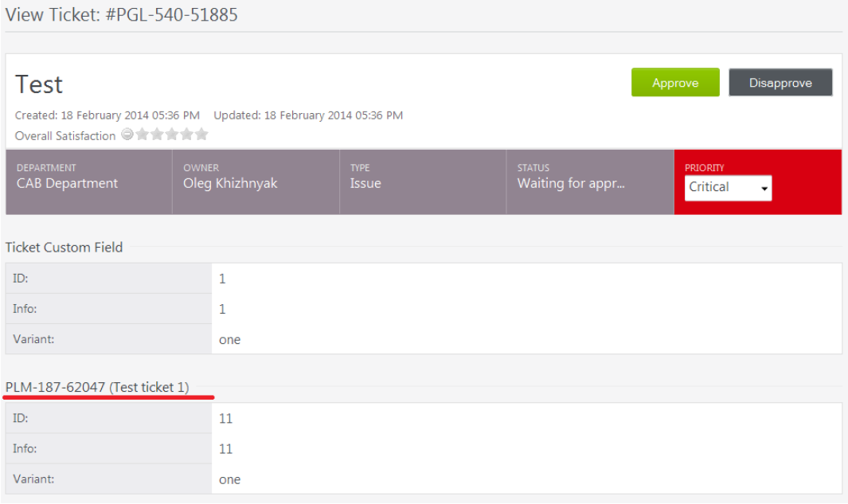Open the Critical priority dropdown
The height and width of the screenshot is (504, 848).
click(728, 188)
